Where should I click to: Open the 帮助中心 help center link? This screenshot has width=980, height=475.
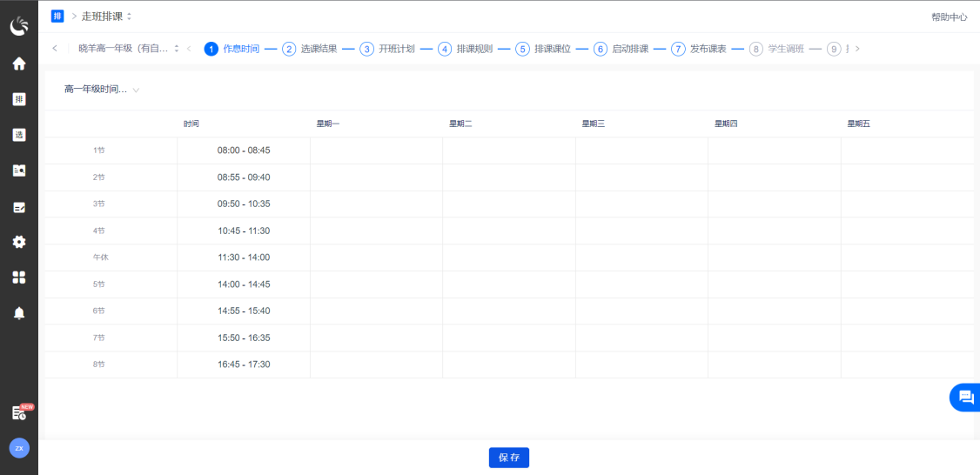(949, 17)
